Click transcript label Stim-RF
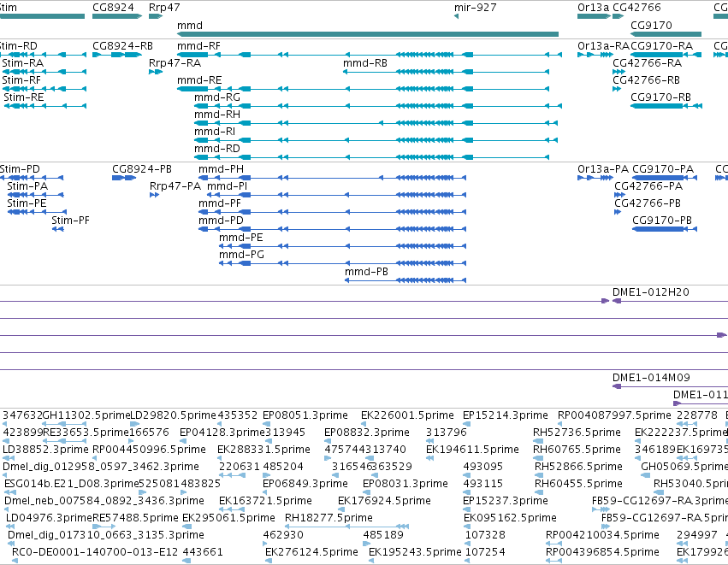The image size is (728, 565). click(21, 80)
